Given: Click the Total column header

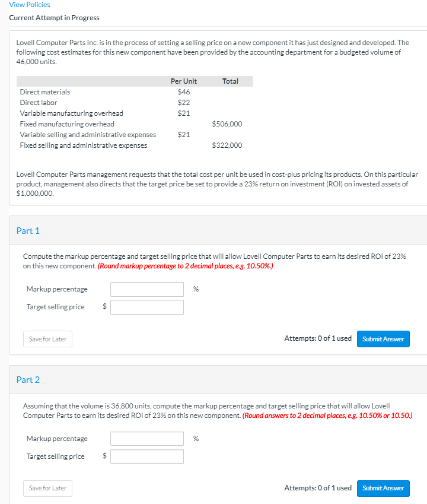Looking at the screenshot, I should click(x=230, y=81).
